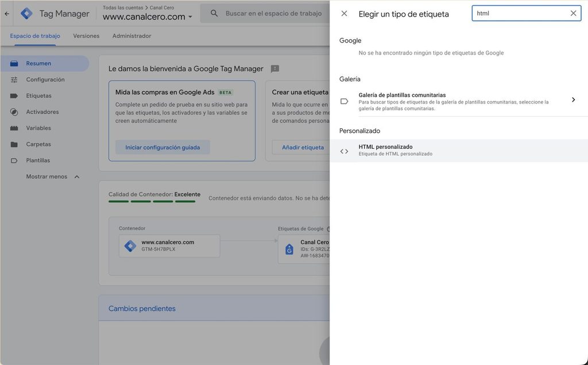Close the tag type panel

coord(344,14)
